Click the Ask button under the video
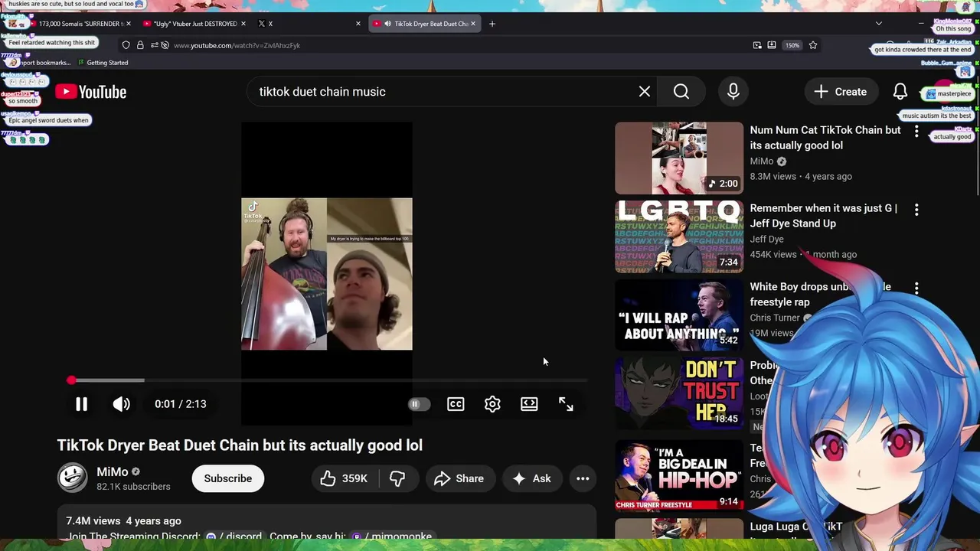 coord(532,478)
